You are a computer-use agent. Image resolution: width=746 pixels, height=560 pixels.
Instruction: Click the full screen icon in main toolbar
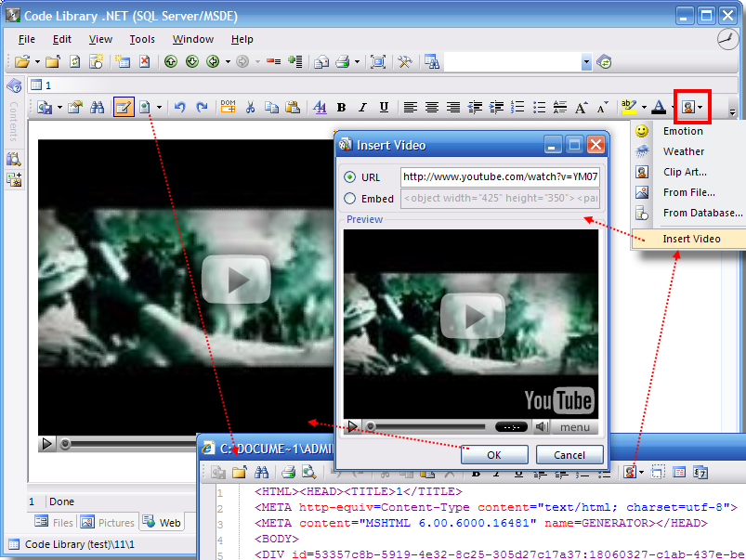[378, 62]
